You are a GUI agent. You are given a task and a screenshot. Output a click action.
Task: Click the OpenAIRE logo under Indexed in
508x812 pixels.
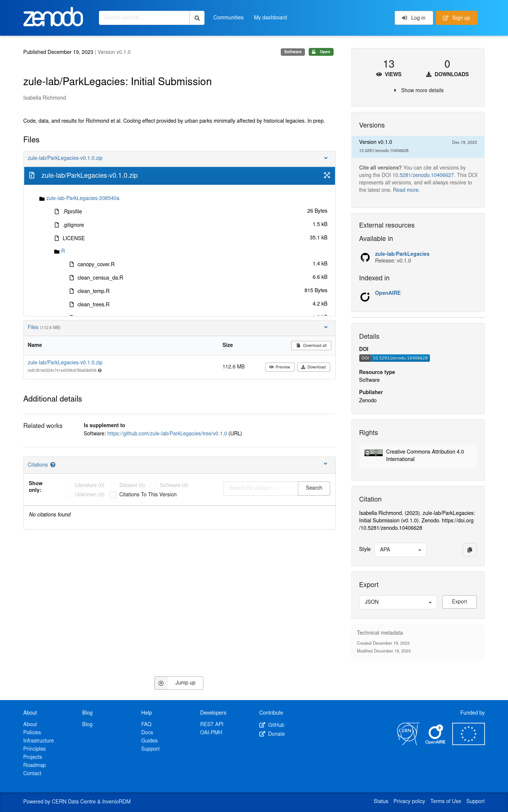tap(365, 296)
